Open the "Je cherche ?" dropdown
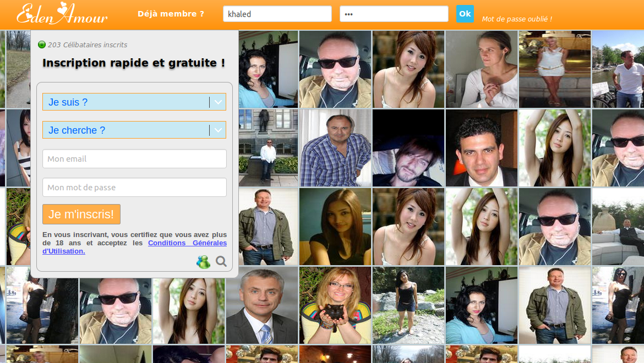The width and height of the screenshot is (644, 363). click(134, 130)
